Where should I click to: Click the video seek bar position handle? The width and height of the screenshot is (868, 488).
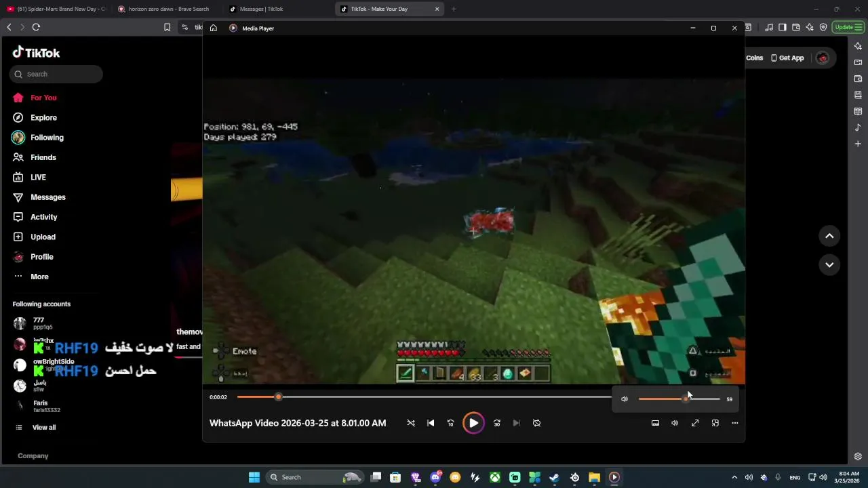[278, 396]
